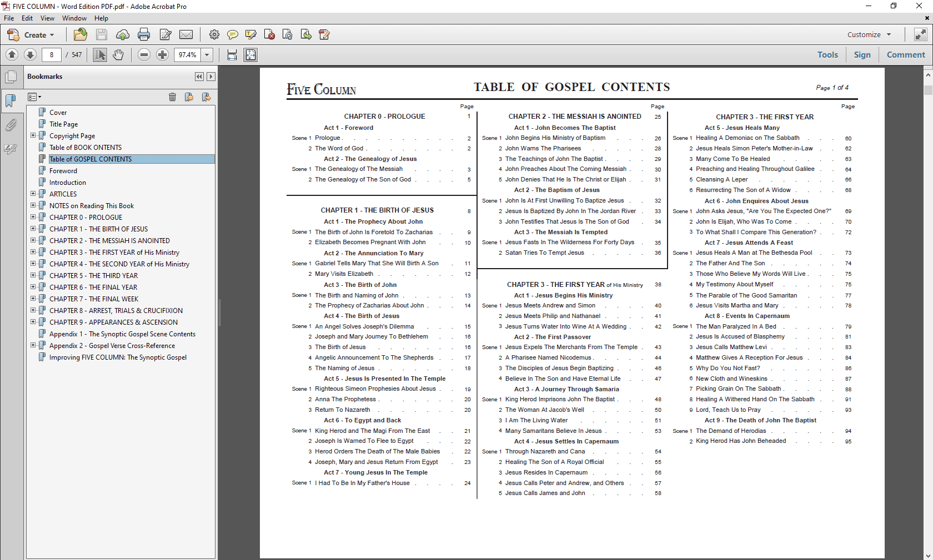The image size is (933, 560).
Task: Click the extract pages icon
Action: click(306, 34)
